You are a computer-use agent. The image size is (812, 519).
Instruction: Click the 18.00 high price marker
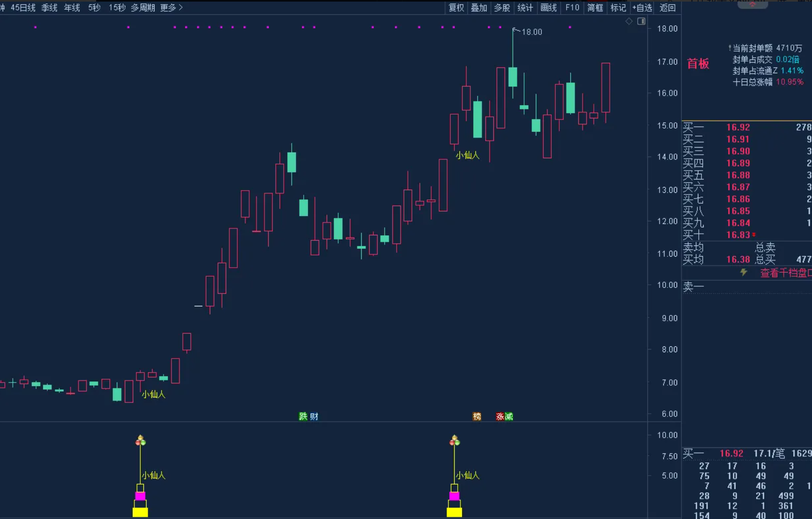pos(532,32)
